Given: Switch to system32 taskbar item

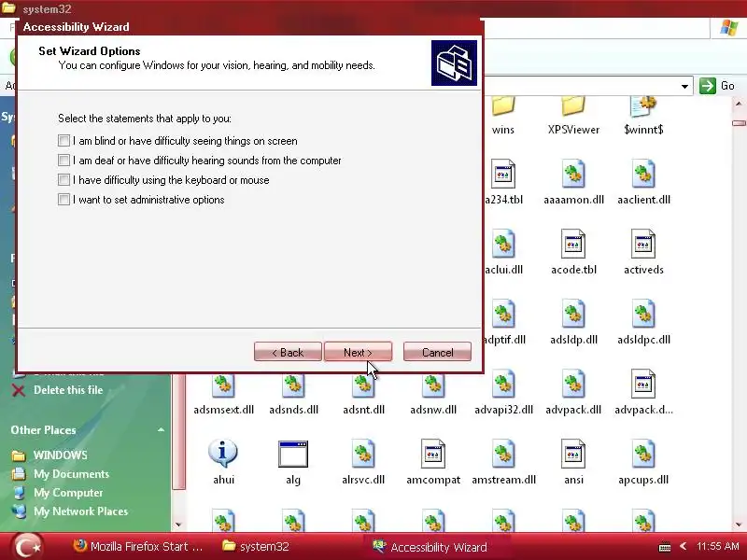Looking at the screenshot, I should (x=256, y=546).
